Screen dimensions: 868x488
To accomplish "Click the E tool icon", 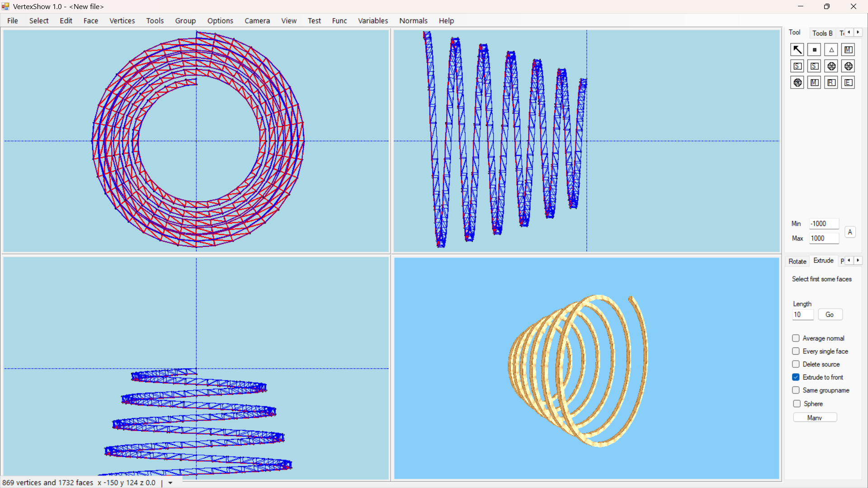I will [848, 83].
